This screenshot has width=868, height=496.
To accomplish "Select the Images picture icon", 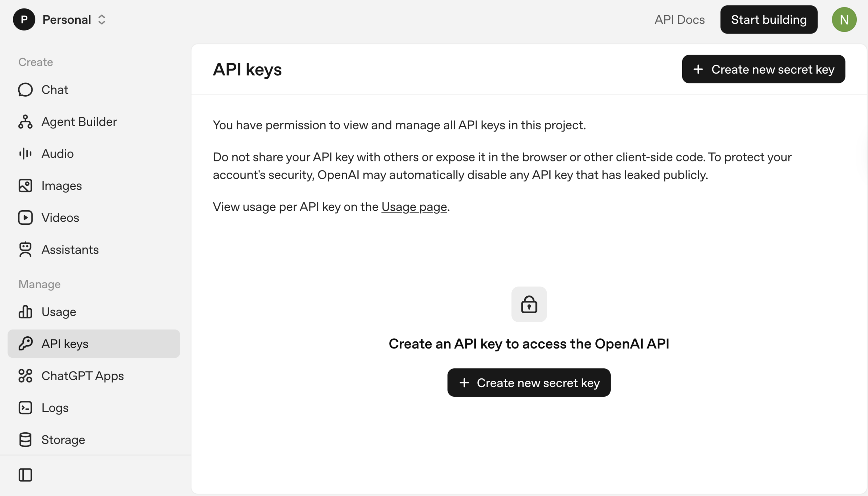I will [25, 186].
